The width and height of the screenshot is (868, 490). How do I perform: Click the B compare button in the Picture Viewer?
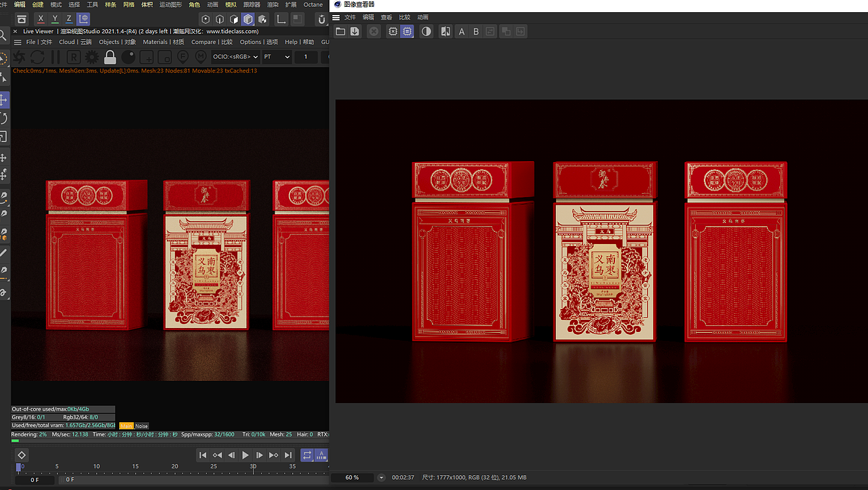(475, 30)
